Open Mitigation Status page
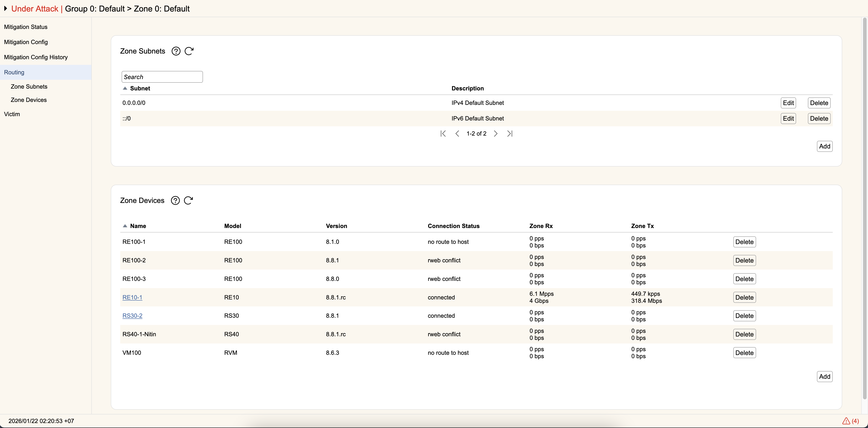The image size is (868, 428). [x=26, y=27]
